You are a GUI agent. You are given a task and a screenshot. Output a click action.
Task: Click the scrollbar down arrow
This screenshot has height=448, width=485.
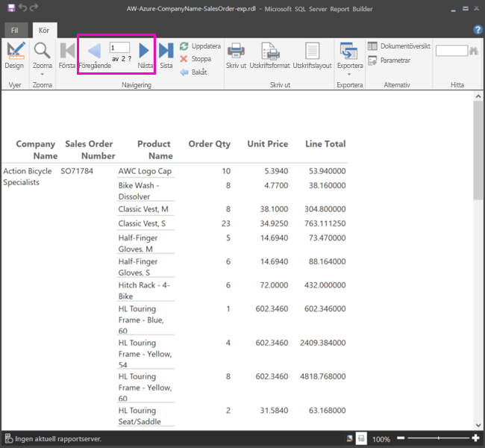tap(478, 425)
